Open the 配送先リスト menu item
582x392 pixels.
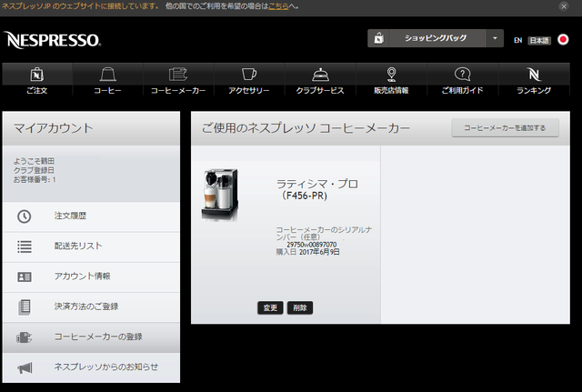coord(91,246)
